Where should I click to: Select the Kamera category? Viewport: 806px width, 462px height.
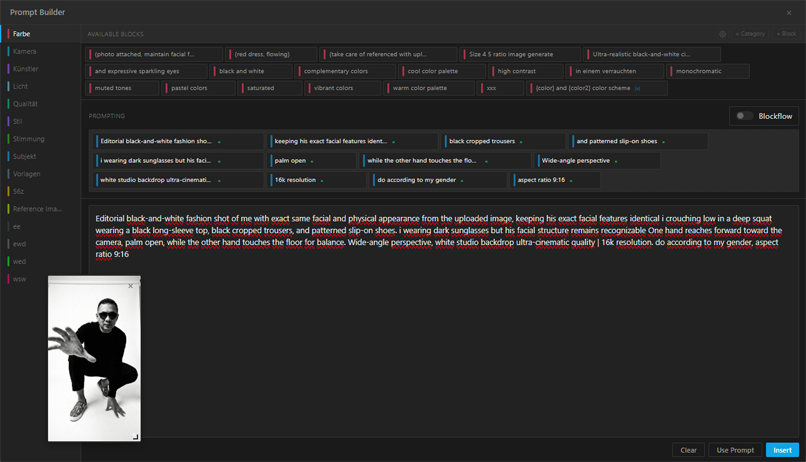point(25,51)
